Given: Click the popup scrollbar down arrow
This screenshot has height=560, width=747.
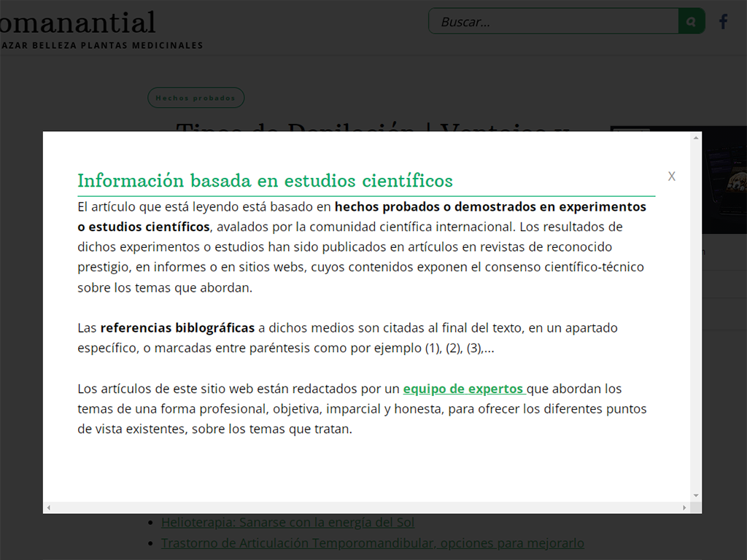Looking at the screenshot, I should [x=696, y=496].
